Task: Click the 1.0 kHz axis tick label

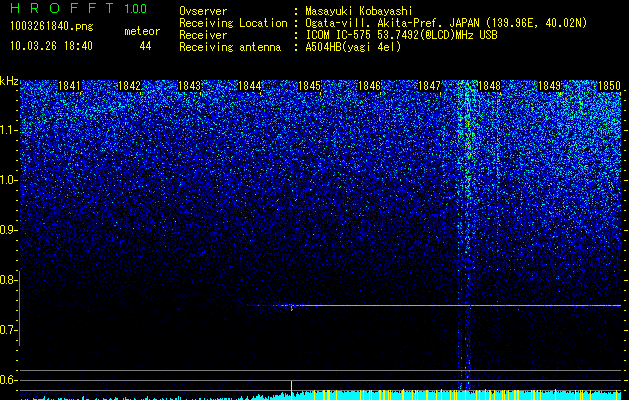Action: 8,180
